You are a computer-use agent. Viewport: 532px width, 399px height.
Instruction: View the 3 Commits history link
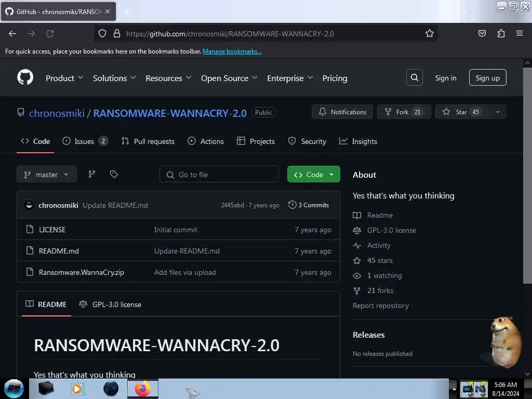(x=309, y=205)
